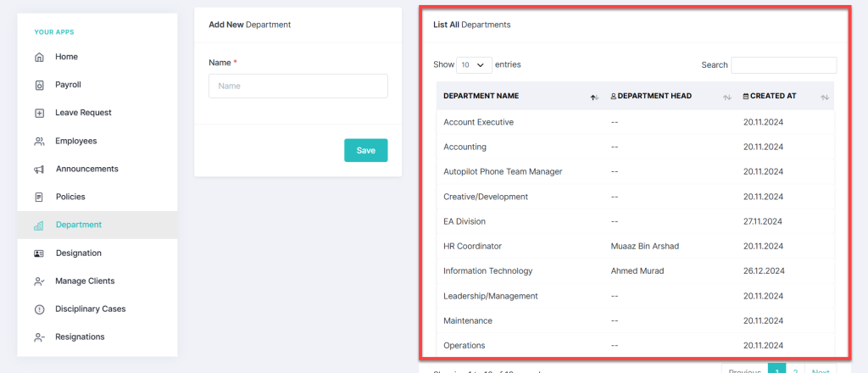Click the Leave Request plus icon
This screenshot has width=868, height=373.
click(x=39, y=113)
